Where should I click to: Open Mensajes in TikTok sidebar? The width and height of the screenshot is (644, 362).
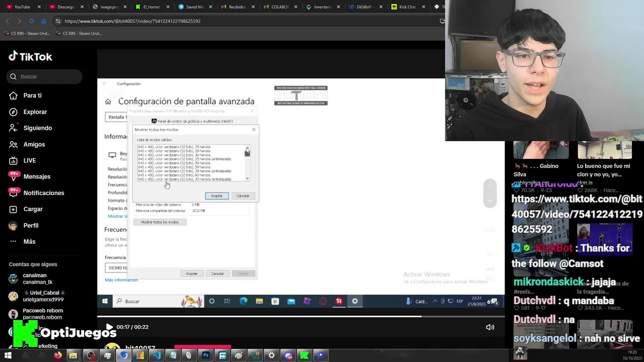pos(37,176)
